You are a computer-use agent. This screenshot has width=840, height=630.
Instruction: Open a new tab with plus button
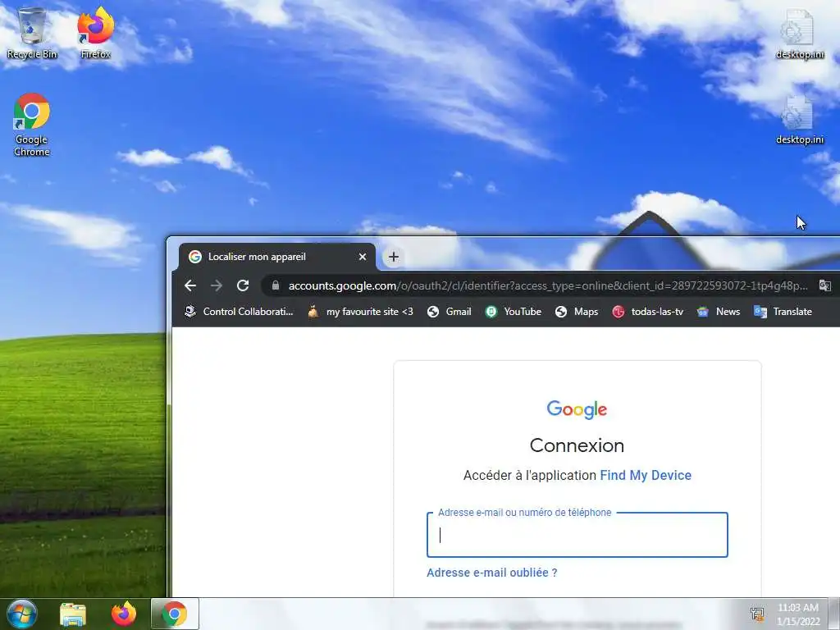(394, 257)
